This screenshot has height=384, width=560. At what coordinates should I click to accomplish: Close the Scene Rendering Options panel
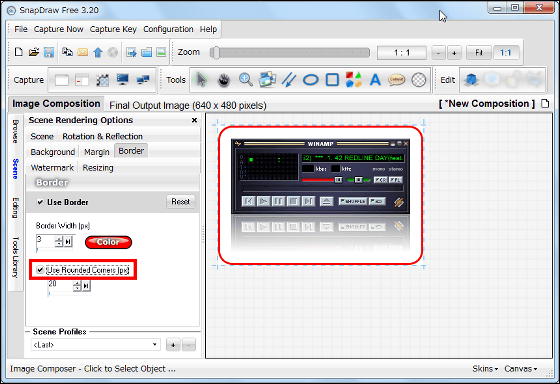tap(194, 120)
